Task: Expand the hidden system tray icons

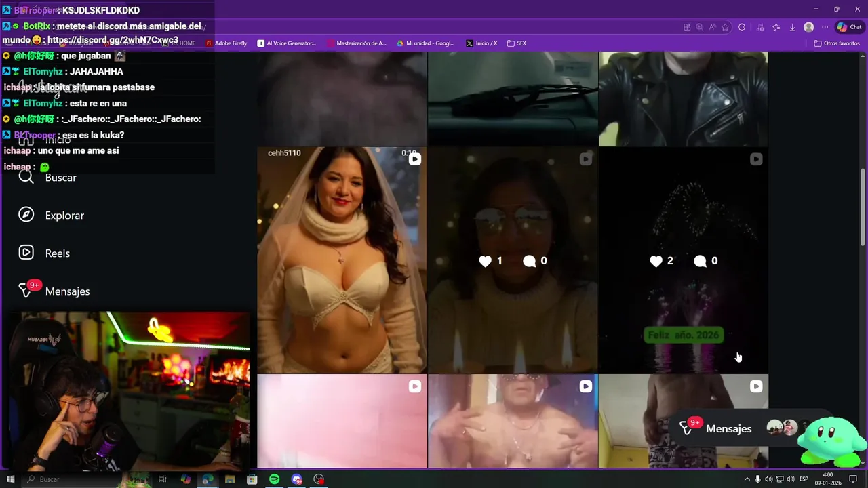Action: pyautogui.click(x=747, y=479)
